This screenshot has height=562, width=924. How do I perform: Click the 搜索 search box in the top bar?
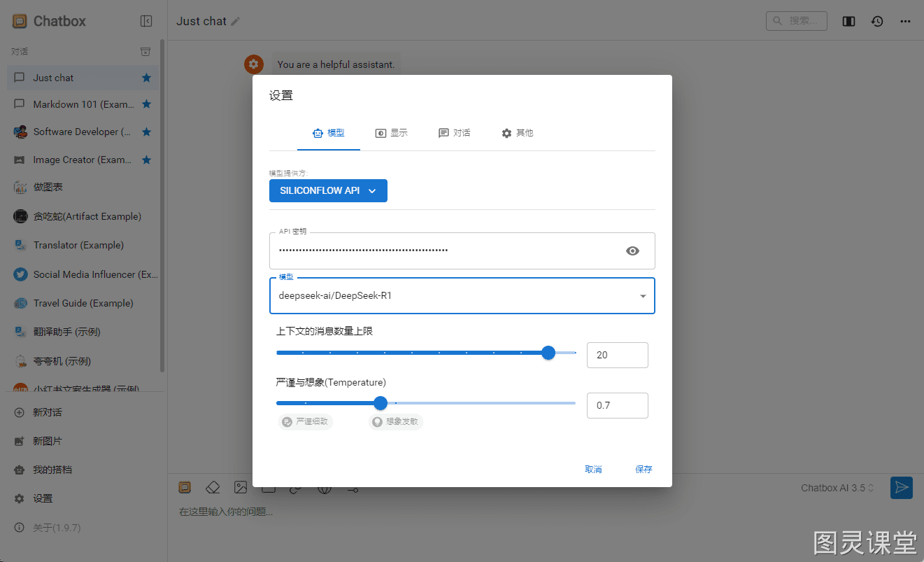797,21
